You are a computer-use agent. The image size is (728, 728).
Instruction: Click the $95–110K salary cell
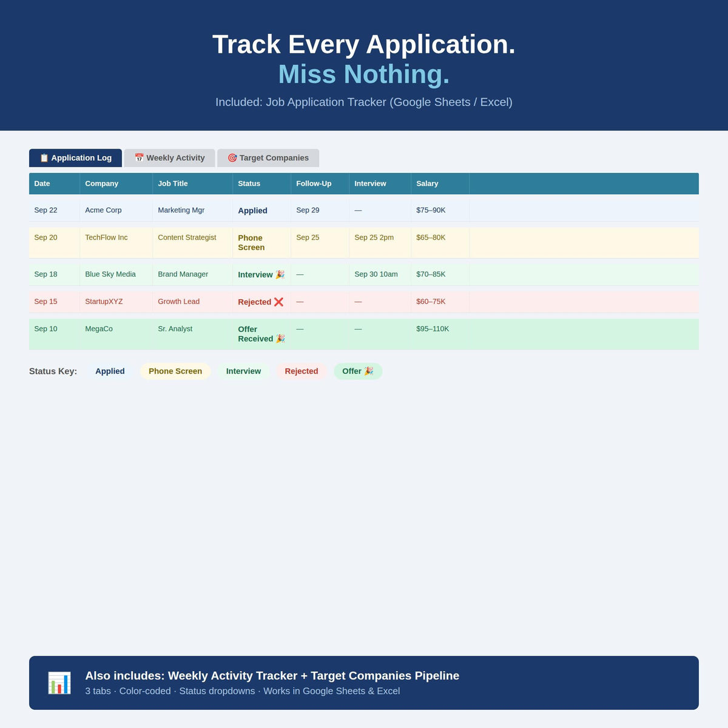pyautogui.click(x=440, y=334)
